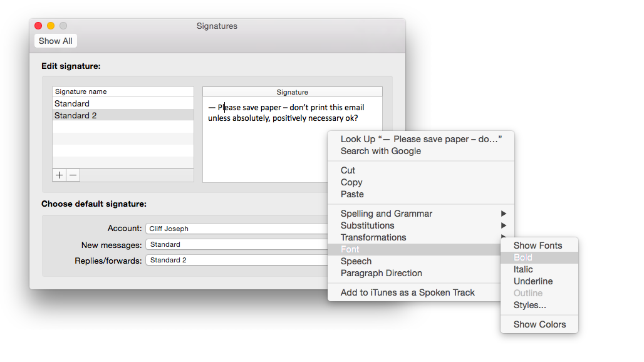Open the Speech submenu item
Image resolution: width=644 pixels, height=362 pixels.
pyautogui.click(x=414, y=261)
